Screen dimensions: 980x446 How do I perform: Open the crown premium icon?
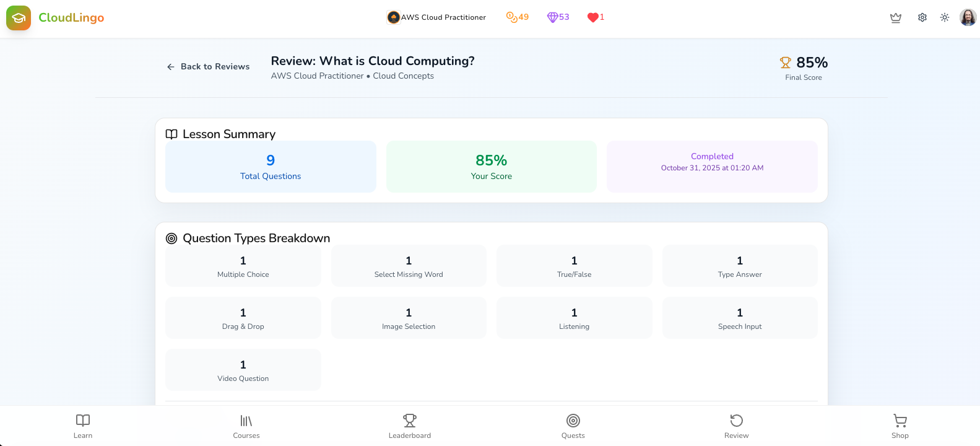[896, 17]
